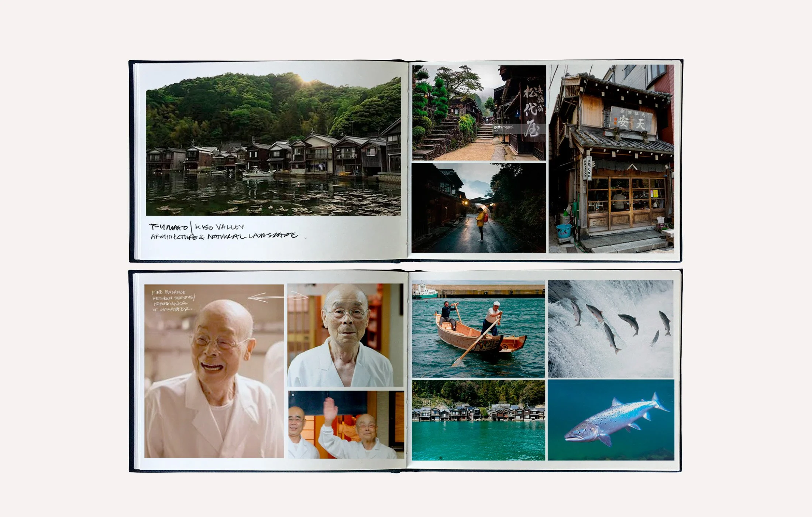
Task: Open the lakeside boathouse village panorama photo
Action: [x=273, y=146]
